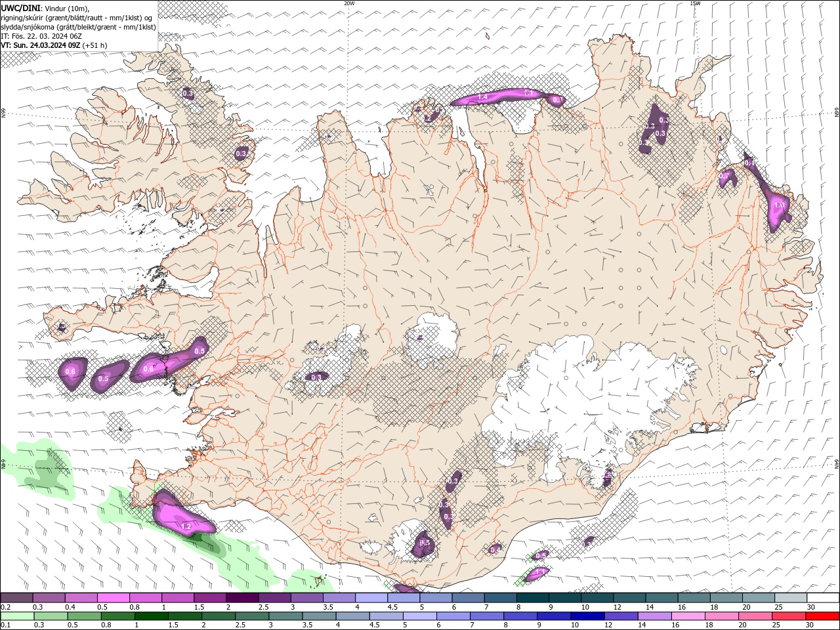Click the 15W longitude label
Screen dimensions: 840x630
tap(695, 3)
